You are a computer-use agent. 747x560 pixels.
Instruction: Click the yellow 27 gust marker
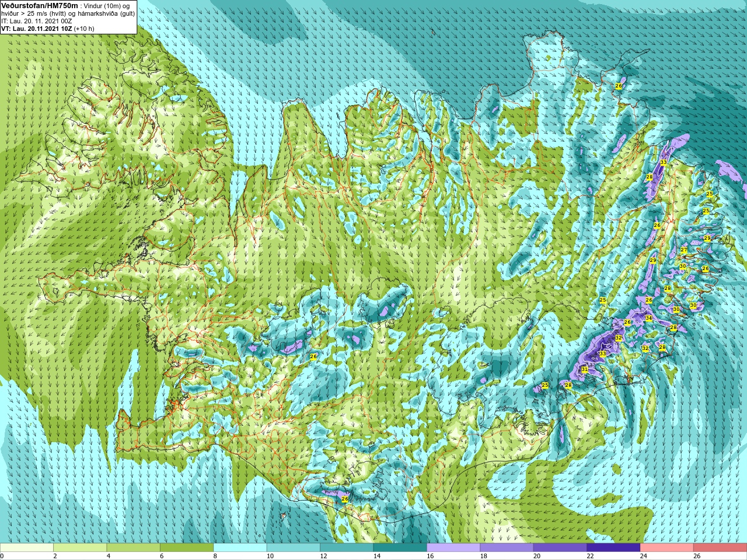(684, 250)
